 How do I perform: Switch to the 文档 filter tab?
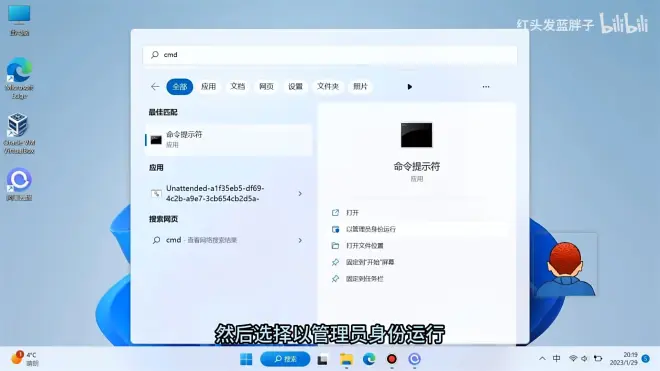[x=237, y=87]
